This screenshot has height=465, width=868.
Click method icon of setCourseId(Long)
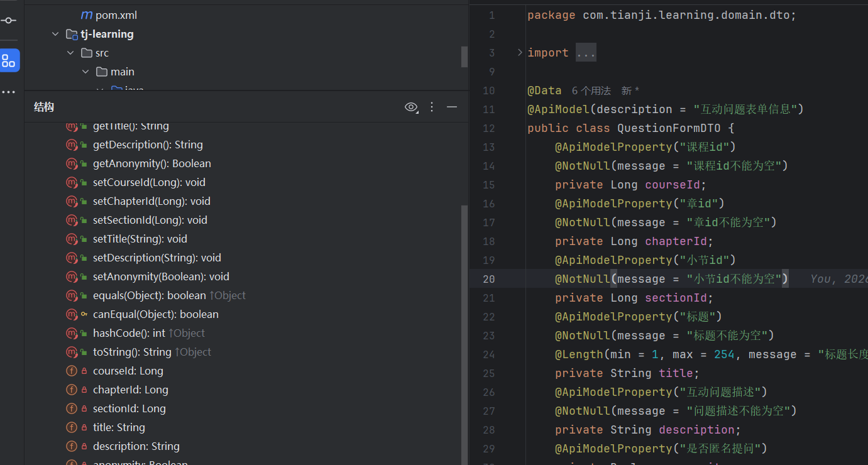point(71,182)
